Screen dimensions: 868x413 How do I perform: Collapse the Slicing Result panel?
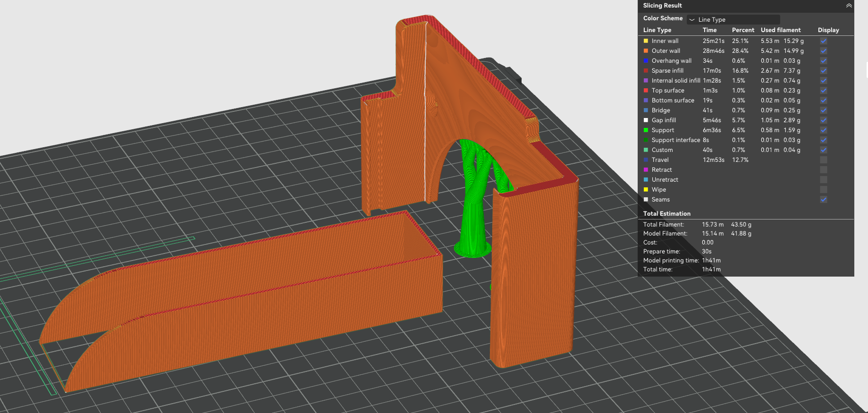point(849,6)
